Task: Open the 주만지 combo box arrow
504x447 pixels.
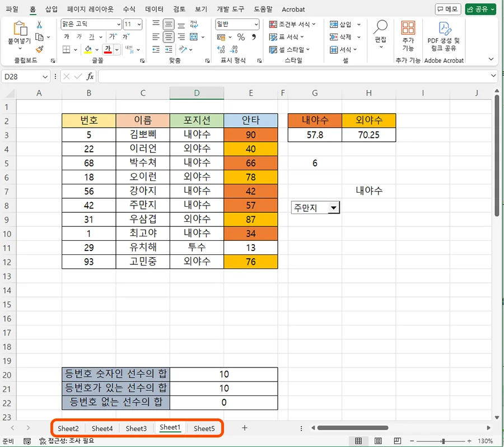Action: point(334,208)
